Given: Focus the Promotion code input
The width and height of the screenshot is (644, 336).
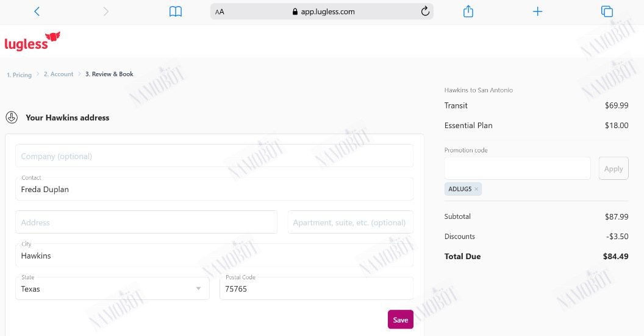Looking at the screenshot, I should (x=518, y=168).
